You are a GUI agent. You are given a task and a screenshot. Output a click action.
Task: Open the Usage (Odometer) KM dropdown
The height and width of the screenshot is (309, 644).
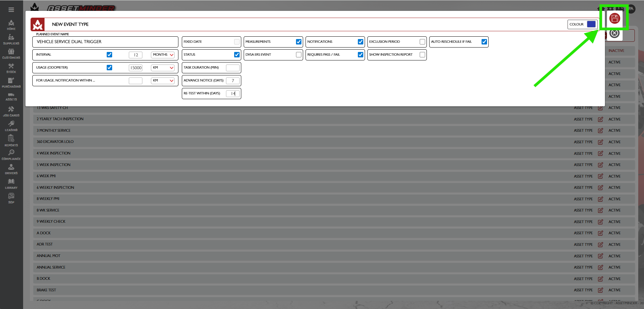[x=163, y=68]
